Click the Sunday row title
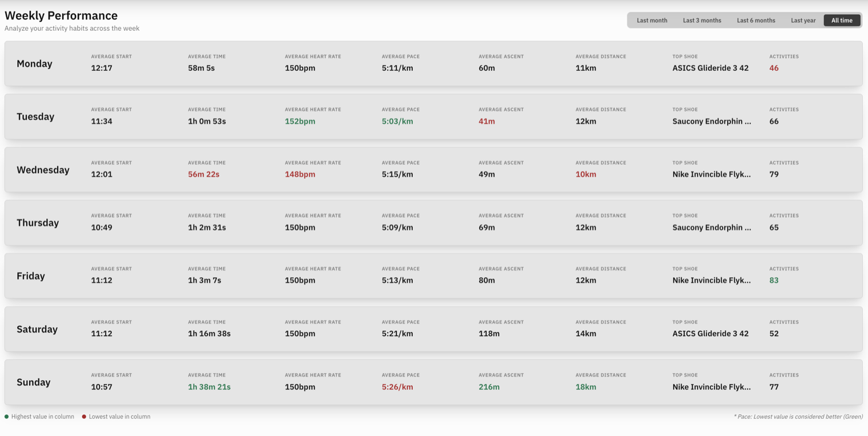 34,382
